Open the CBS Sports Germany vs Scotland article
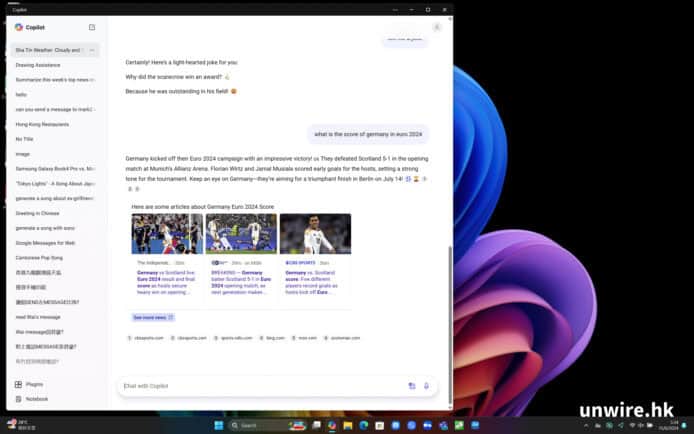This screenshot has height=434, width=694. [315, 234]
